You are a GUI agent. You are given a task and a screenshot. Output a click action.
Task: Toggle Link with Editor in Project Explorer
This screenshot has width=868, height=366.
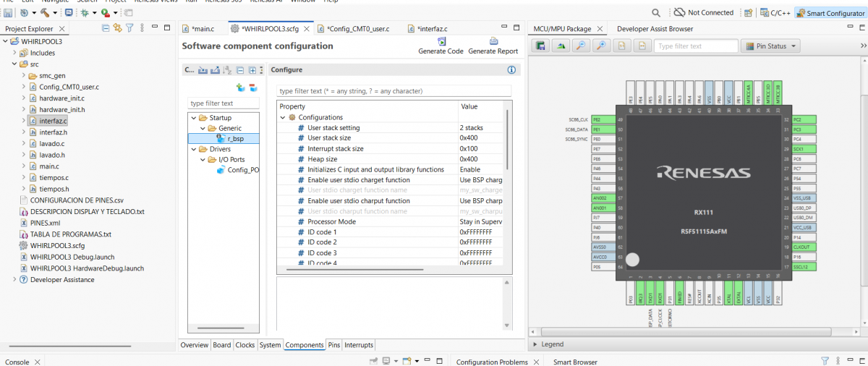118,28
